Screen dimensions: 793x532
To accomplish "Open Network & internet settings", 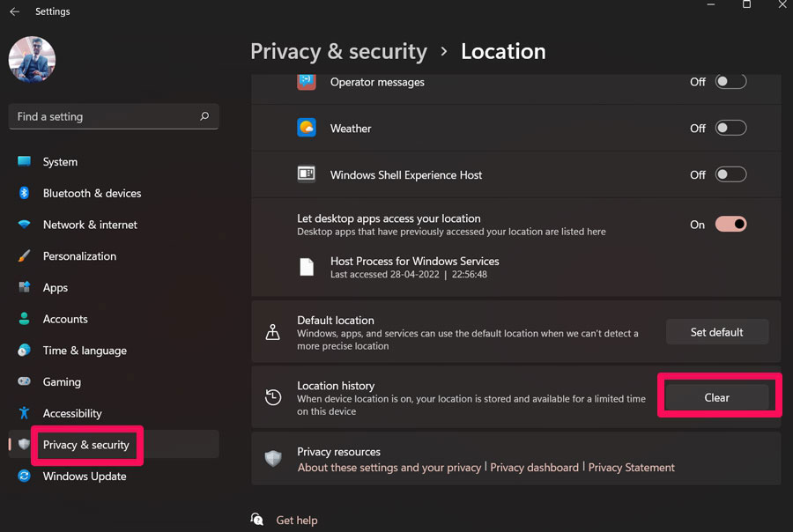I will point(114,225).
